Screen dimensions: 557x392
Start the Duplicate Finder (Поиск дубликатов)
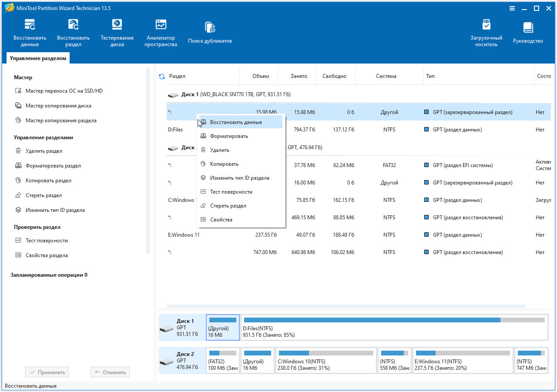210,33
